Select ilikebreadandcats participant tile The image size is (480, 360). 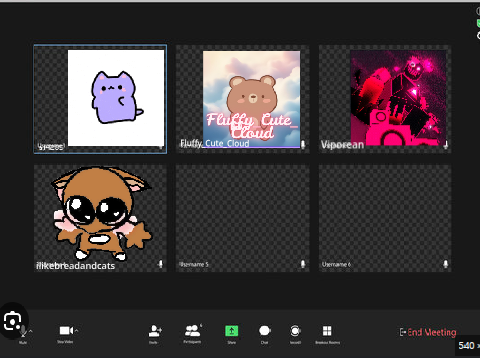[x=100, y=218]
